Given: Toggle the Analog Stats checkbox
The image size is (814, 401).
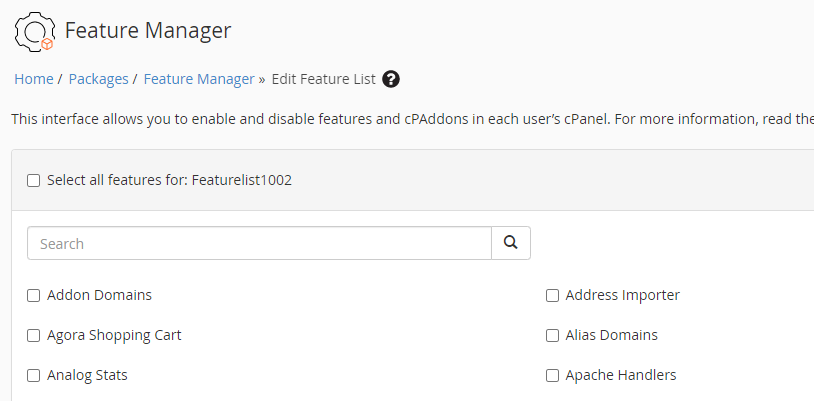Looking at the screenshot, I should 33,376.
